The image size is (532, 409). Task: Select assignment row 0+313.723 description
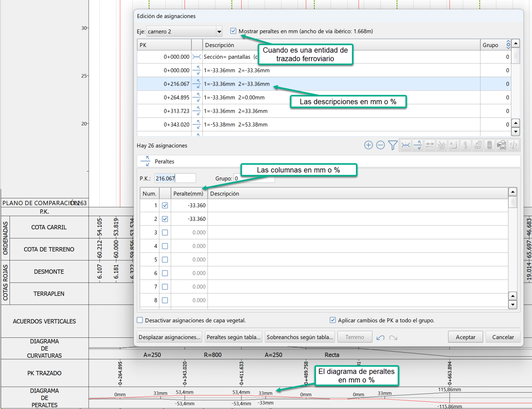click(x=235, y=111)
